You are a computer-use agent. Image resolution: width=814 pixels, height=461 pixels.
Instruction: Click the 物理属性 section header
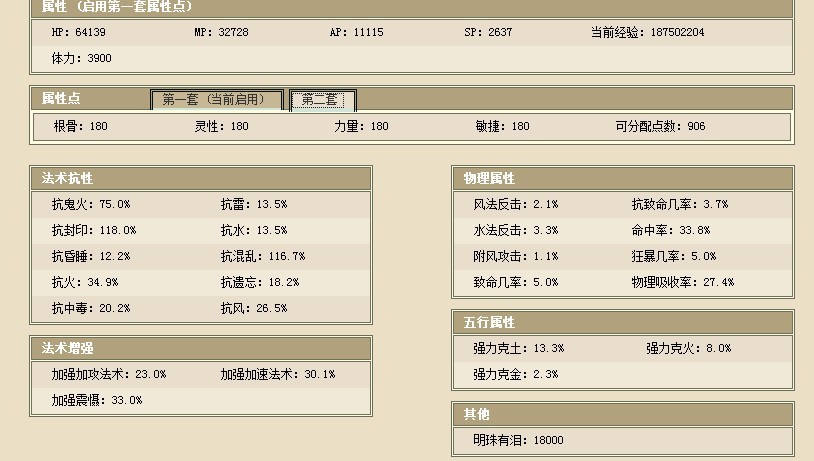point(489,178)
